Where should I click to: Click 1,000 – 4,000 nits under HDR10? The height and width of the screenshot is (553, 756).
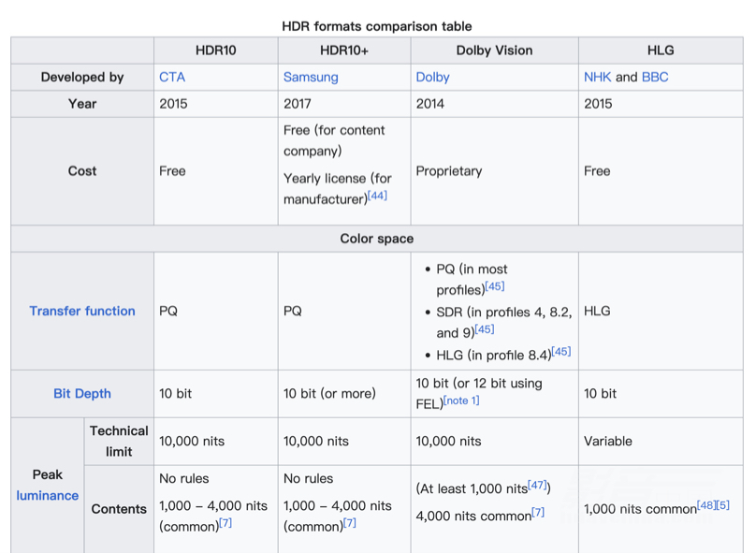tap(213, 506)
